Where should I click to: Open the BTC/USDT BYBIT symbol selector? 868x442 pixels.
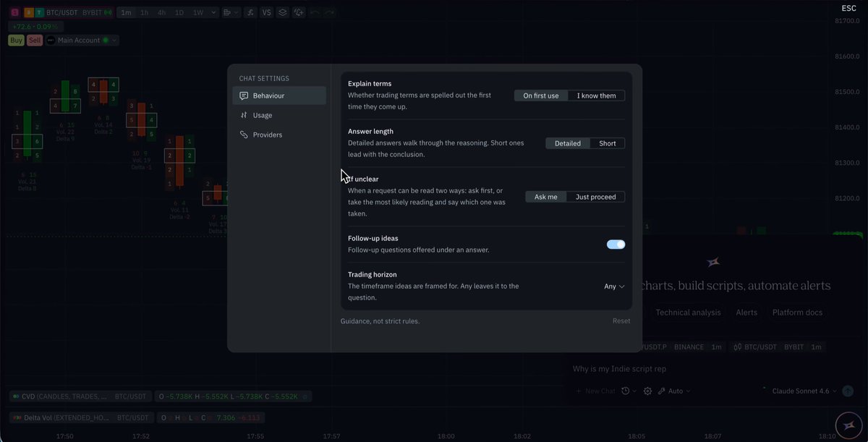tap(69, 12)
